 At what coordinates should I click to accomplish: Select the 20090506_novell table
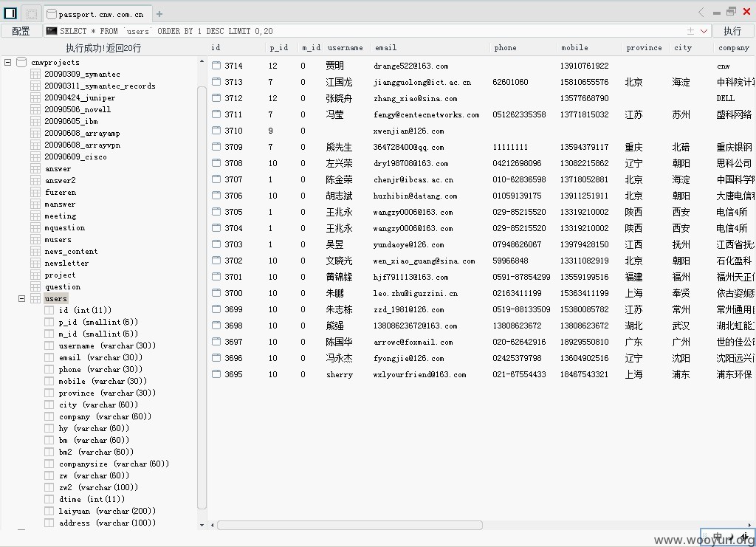pos(78,109)
